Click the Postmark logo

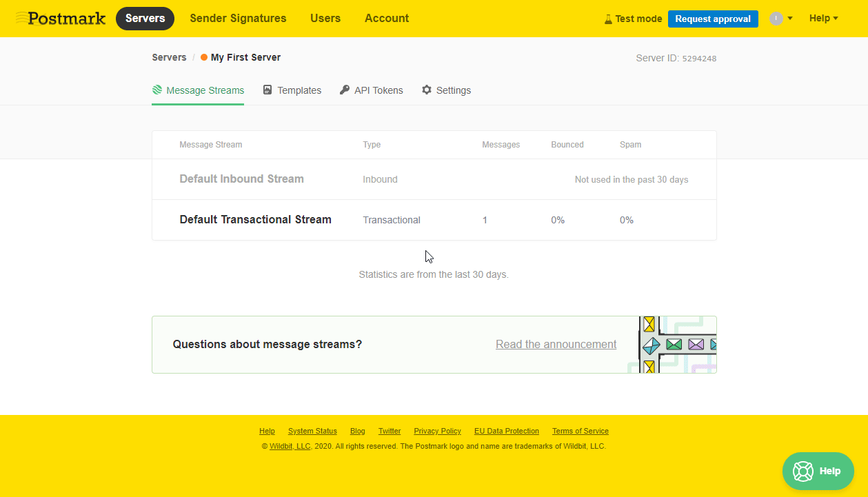coord(61,19)
